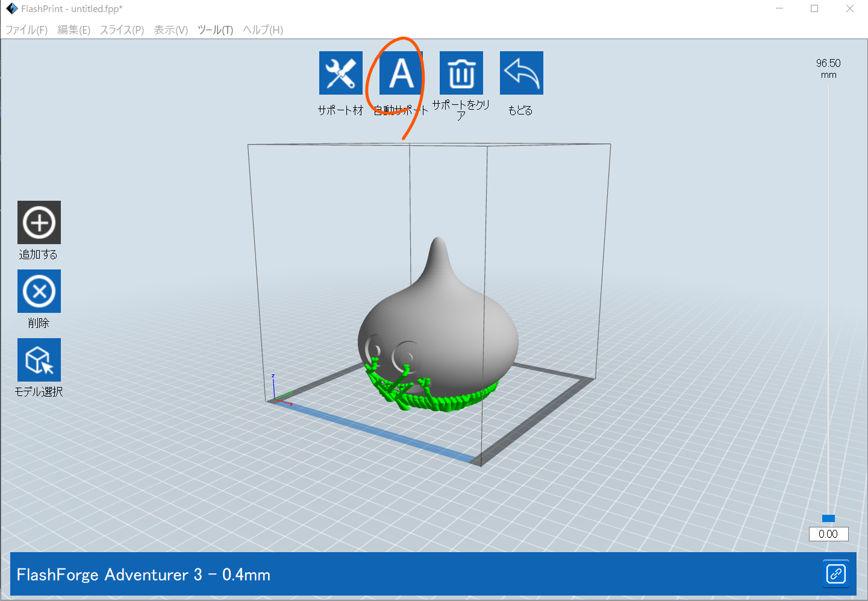Viewport: 868px width, 601px height.
Task: Minimize the FlashPrint window
Action: (780, 8)
